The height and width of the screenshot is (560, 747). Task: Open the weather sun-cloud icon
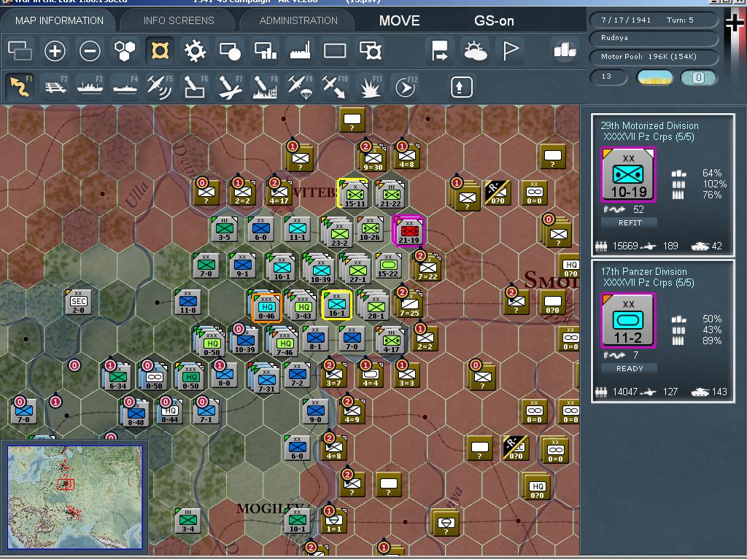click(475, 51)
